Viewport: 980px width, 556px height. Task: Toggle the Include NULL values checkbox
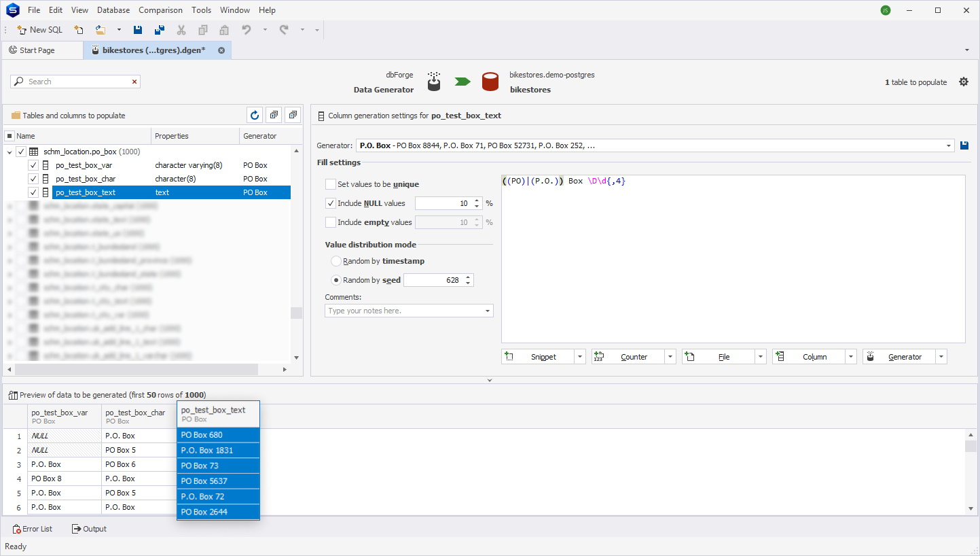tap(331, 203)
